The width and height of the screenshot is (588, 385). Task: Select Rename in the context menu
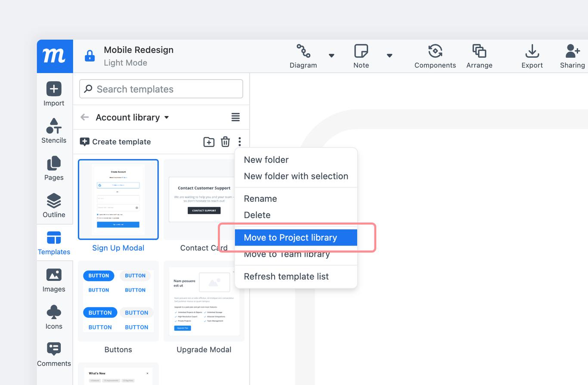[x=296, y=198]
